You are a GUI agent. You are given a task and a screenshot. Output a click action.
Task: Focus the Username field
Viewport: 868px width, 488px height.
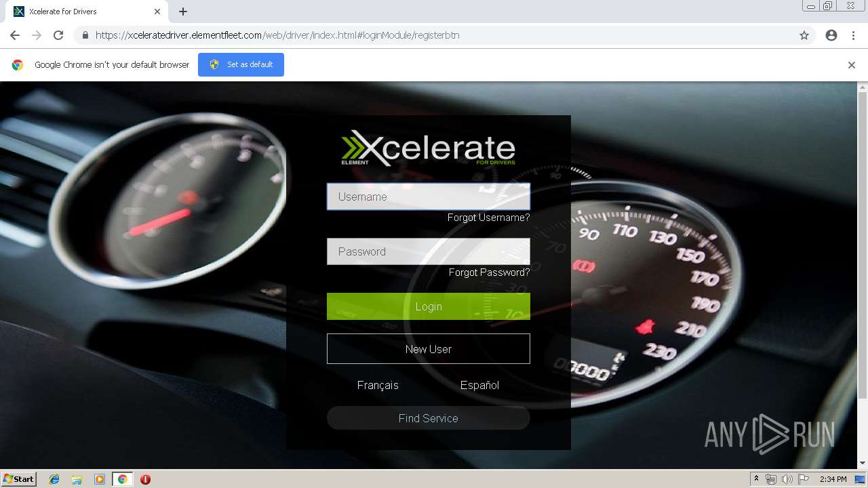[x=429, y=197]
